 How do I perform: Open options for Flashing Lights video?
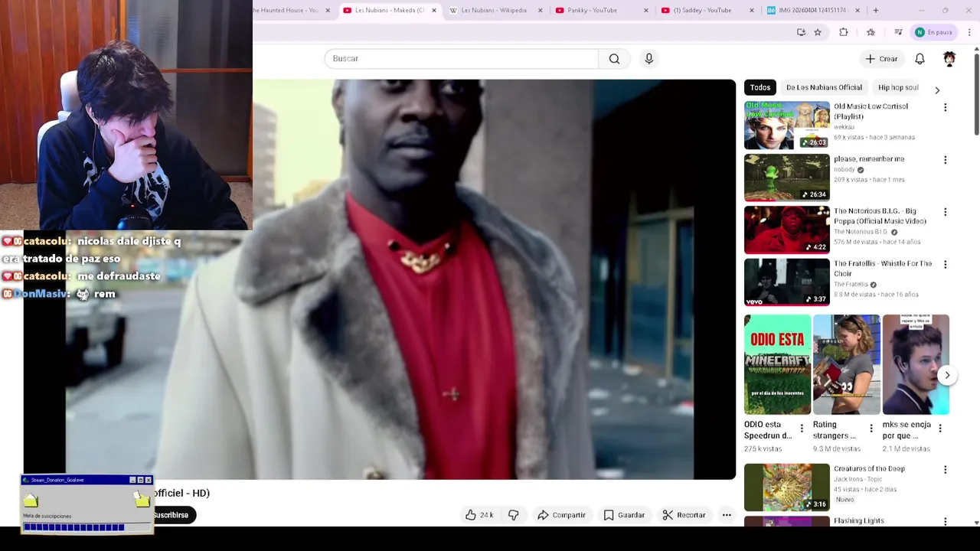(x=945, y=522)
